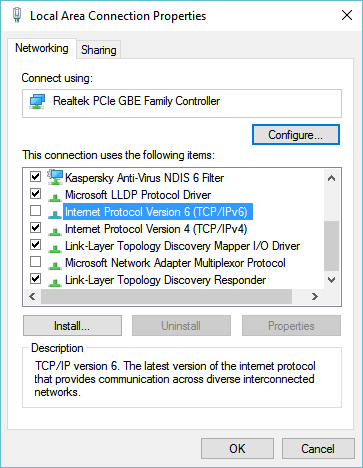
Task: Enable the Internet Protocol Version 6 checkbox
Action: (35, 211)
